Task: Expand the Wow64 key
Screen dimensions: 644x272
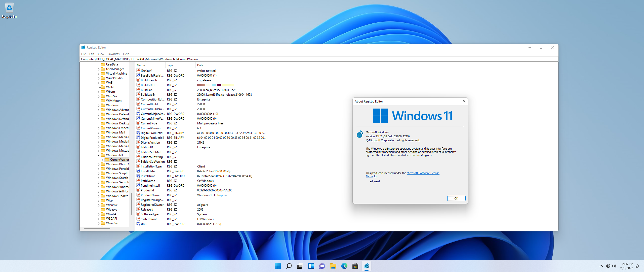Action: [99, 214]
